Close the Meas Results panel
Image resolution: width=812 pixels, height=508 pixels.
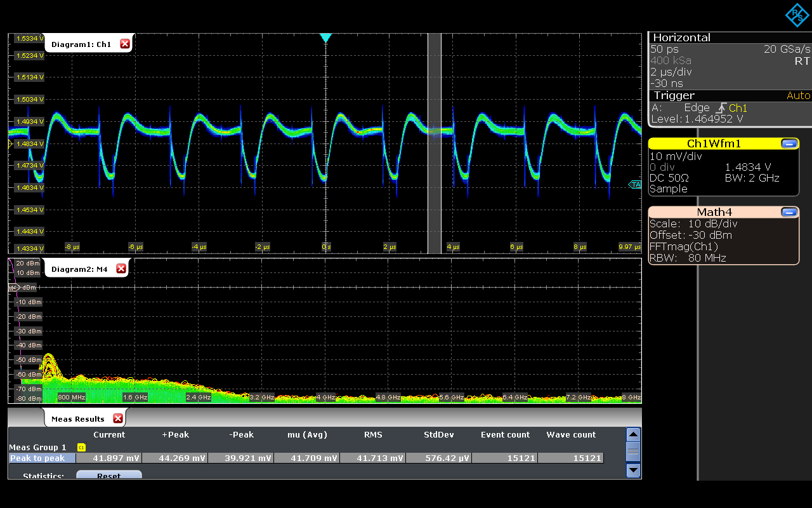[x=117, y=418]
